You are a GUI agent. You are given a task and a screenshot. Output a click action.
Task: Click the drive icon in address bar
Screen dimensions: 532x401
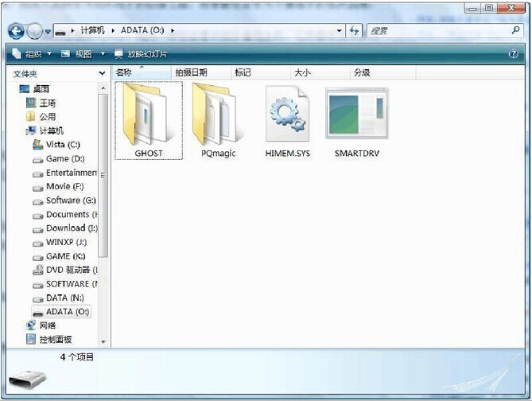coord(60,32)
